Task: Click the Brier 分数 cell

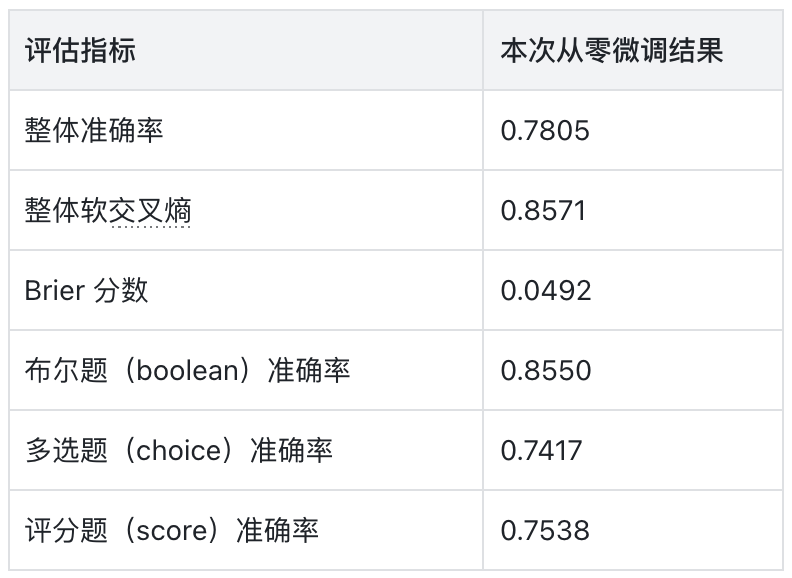Action: coord(86,291)
